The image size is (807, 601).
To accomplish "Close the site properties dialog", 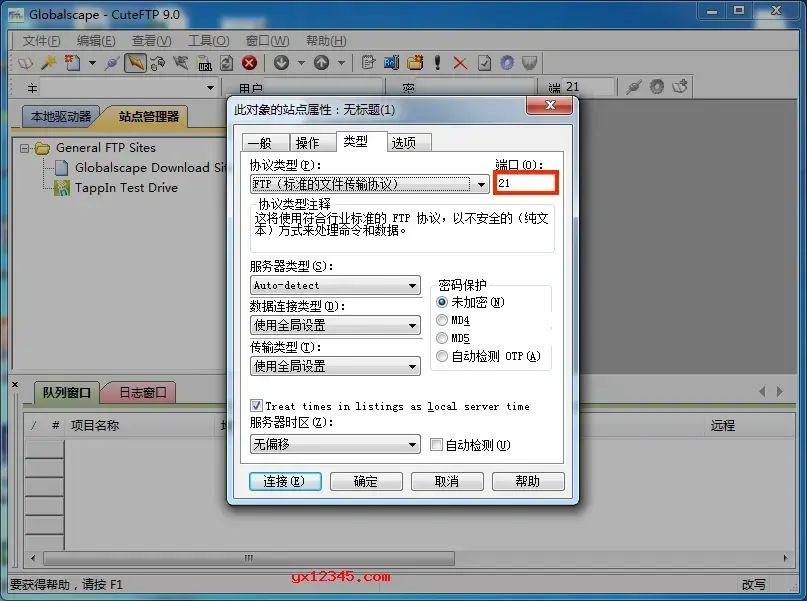I will click(549, 105).
